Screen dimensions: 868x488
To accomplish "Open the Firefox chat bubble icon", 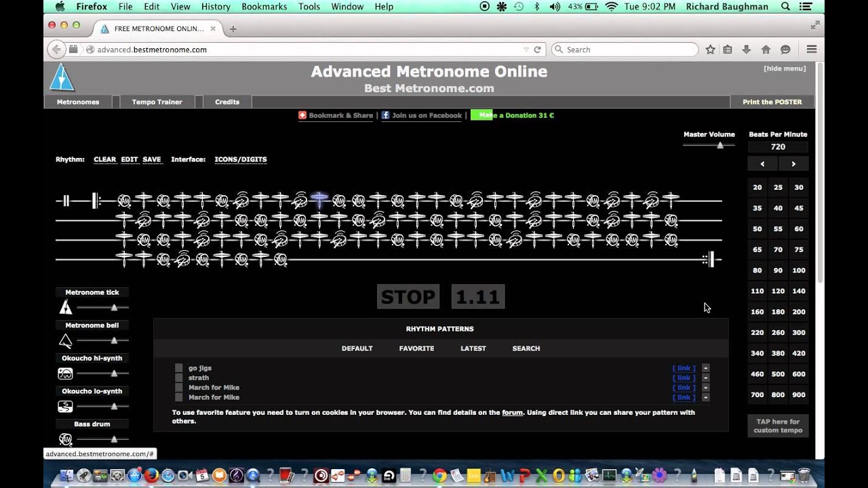I will [x=785, y=49].
